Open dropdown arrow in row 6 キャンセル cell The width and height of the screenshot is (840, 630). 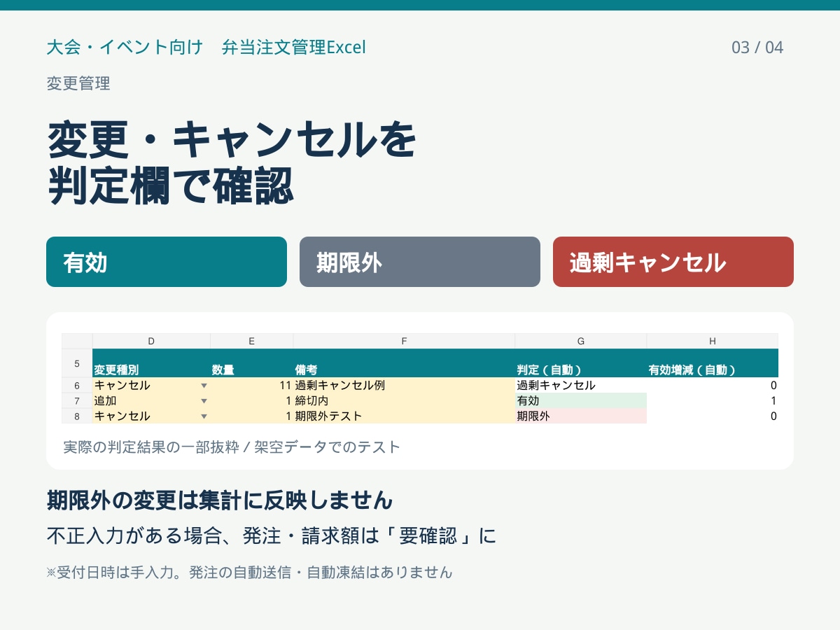(204, 386)
